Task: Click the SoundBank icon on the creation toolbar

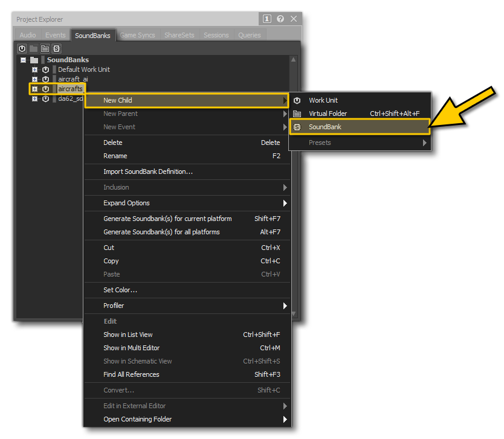Action: click(56, 49)
